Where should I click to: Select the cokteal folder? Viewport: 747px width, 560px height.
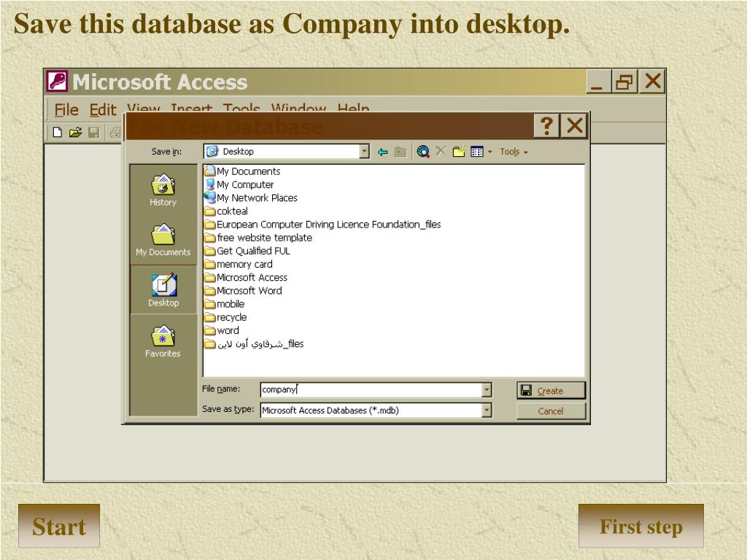pos(226,211)
